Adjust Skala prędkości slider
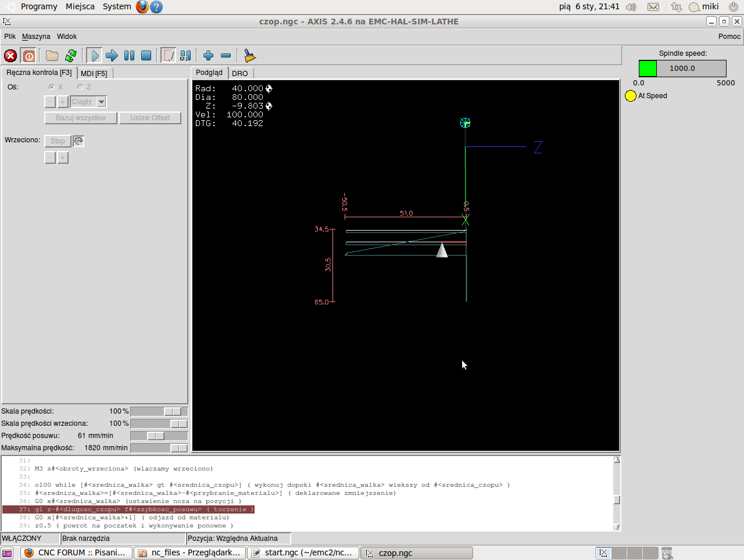The width and height of the screenshot is (744, 560). pyautogui.click(x=159, y=411)
